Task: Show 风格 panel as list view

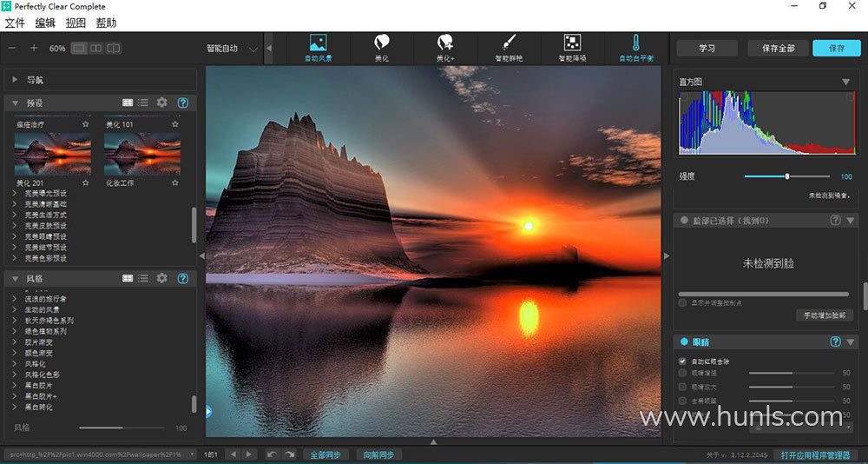Action: (x=143, y=278)
